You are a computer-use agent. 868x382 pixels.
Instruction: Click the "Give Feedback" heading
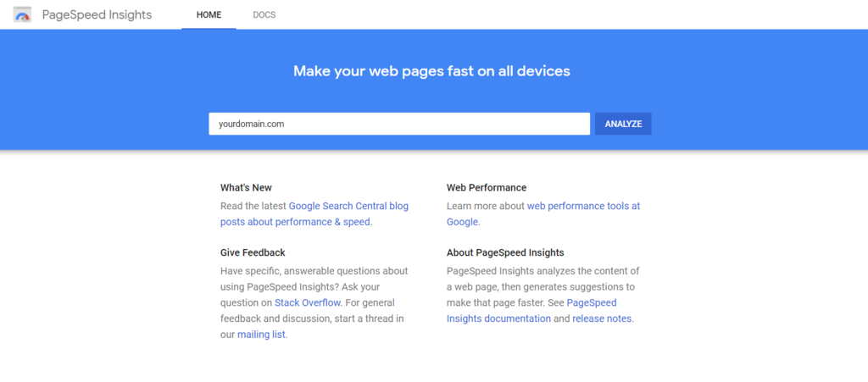[x=253, y=252]
